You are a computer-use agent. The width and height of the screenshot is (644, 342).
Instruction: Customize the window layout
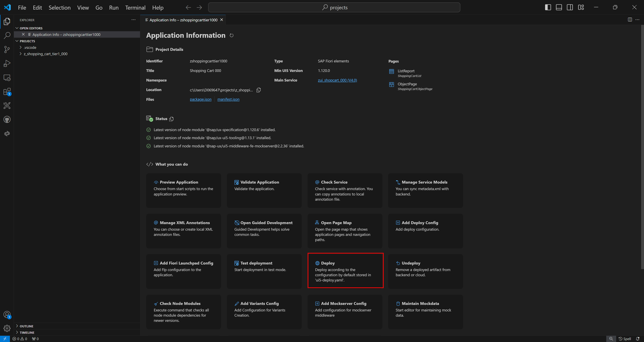tap(581, 8)
